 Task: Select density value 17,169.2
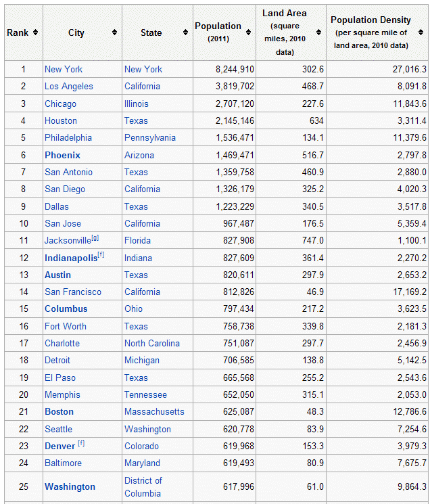[x=410, y=292]
